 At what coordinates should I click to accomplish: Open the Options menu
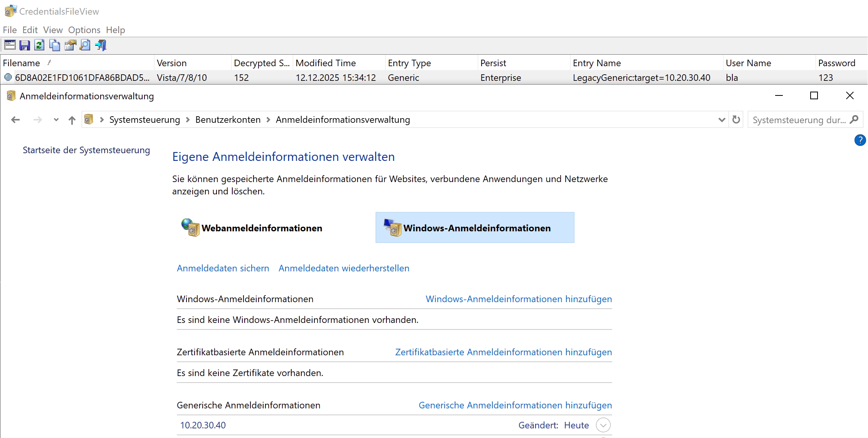pyautogui.click(x=84, y=30)
